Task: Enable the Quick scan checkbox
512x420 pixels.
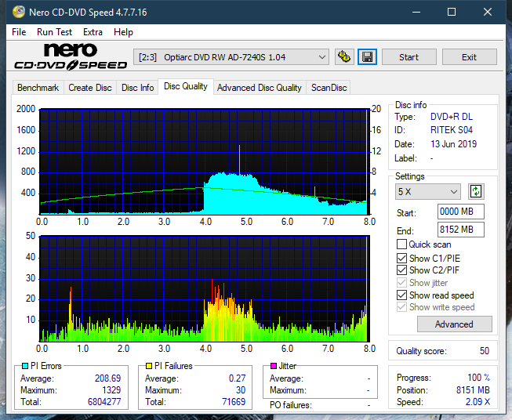Action: tap(401, 244)
